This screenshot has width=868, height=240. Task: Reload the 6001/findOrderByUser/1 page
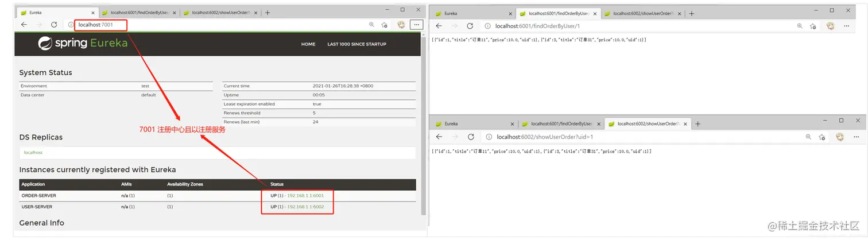tap(470, 26)
